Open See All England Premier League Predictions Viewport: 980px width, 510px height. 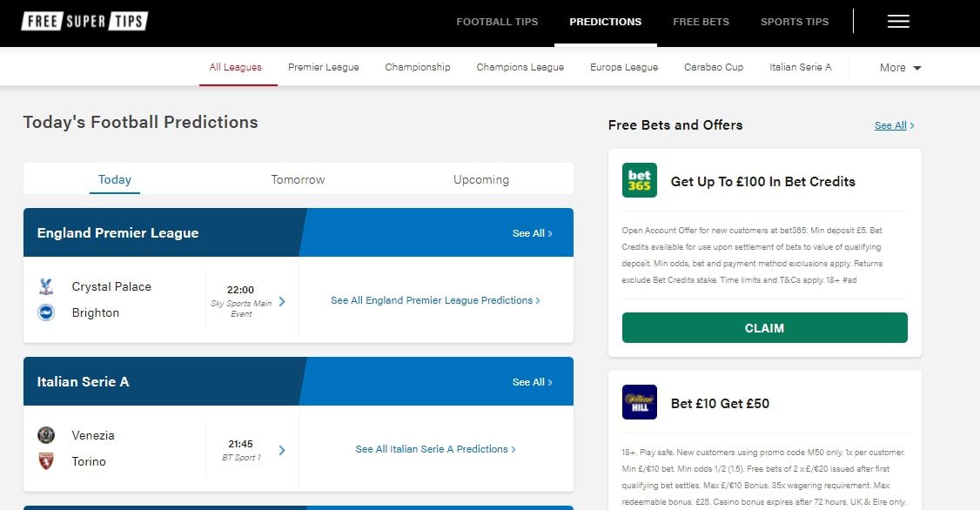[x=436, y=300]
